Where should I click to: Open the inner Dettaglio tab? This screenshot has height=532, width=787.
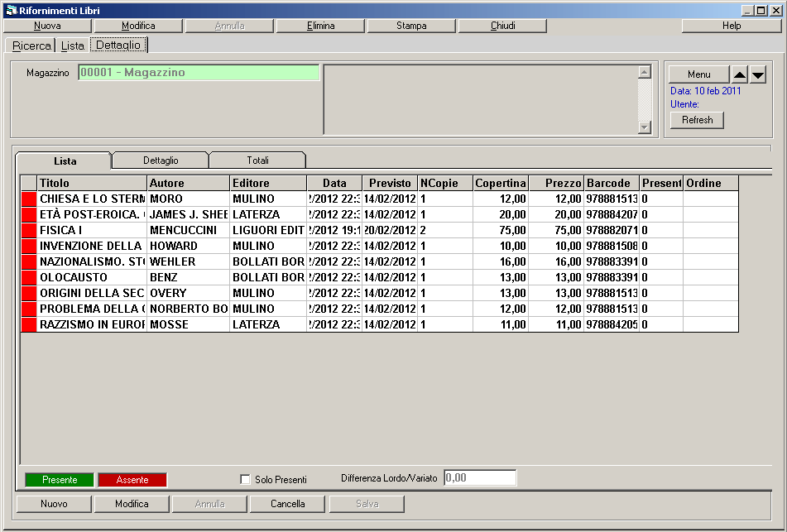point(161,161)
